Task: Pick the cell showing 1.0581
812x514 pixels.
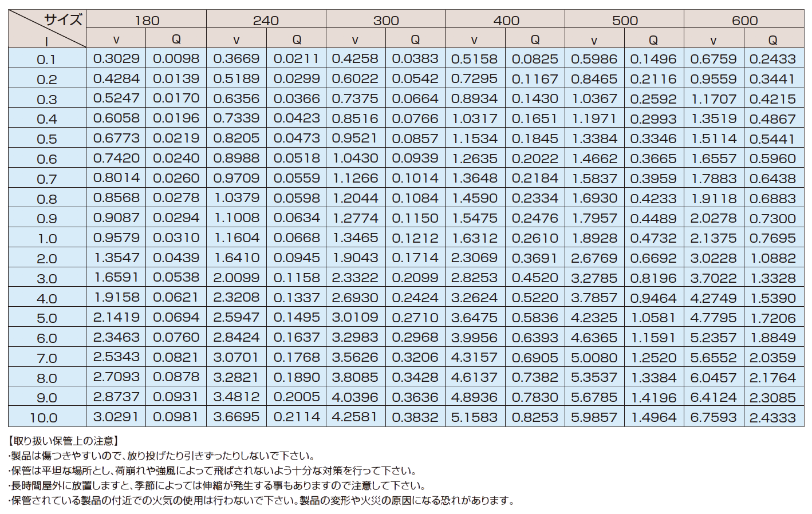Action: click(653, 318)
